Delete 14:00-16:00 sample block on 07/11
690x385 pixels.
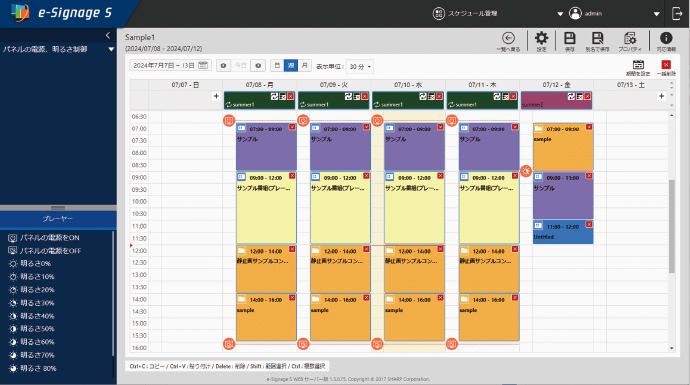pos(515,298)
